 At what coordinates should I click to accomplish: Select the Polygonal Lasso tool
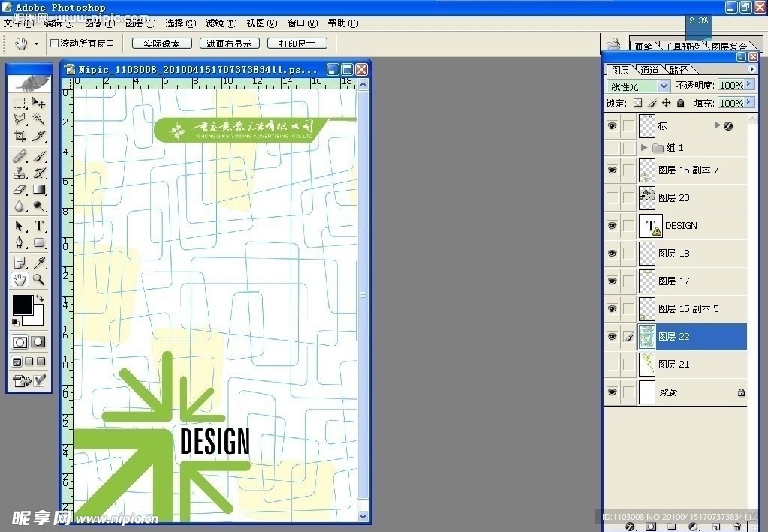[x=19, y=119]
